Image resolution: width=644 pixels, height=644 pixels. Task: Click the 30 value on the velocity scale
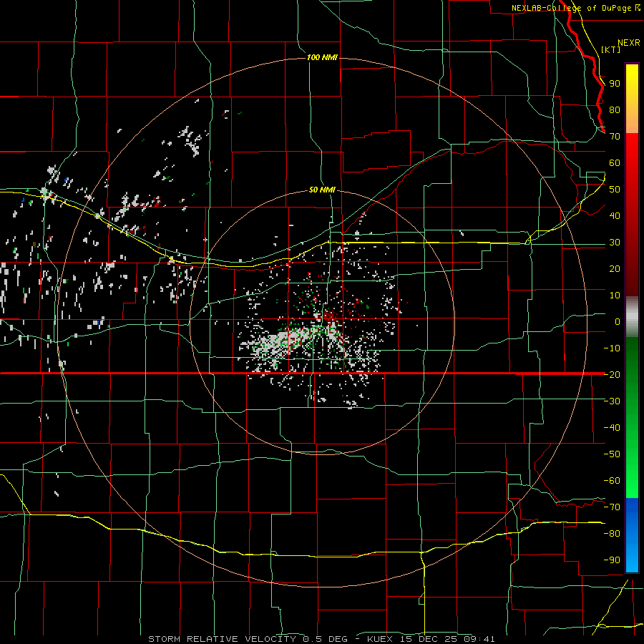tap(615, 243)
